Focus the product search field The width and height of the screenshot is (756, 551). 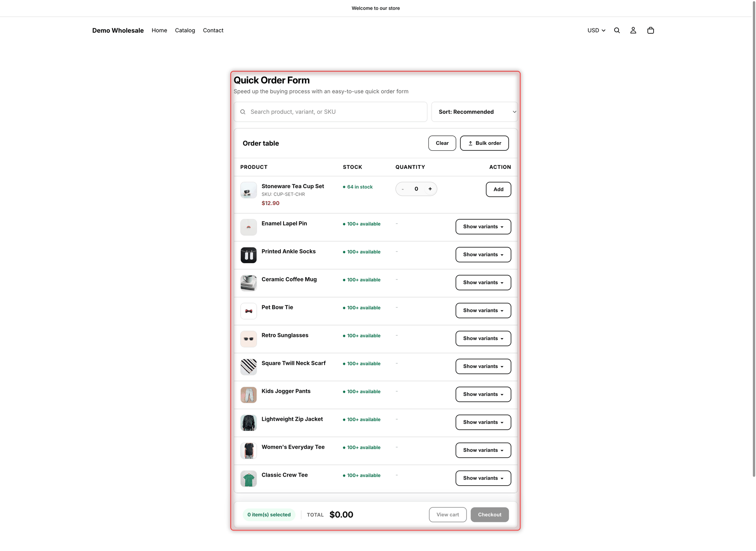pos(330,112)
